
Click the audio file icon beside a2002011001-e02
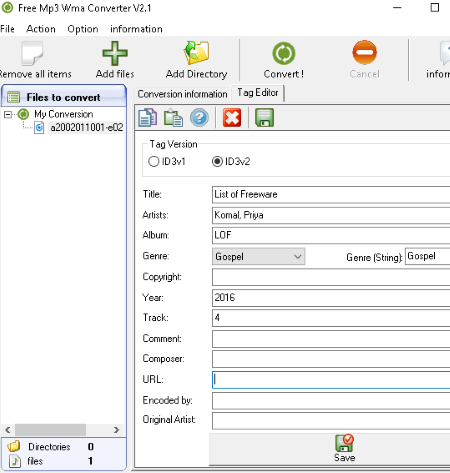[x=39, y=127]
